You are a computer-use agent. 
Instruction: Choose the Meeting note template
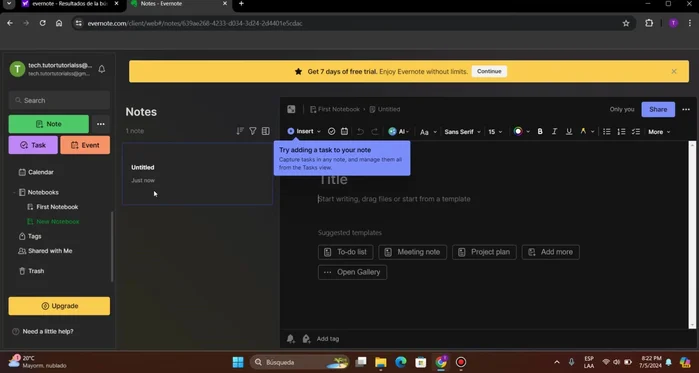point(412,252)
